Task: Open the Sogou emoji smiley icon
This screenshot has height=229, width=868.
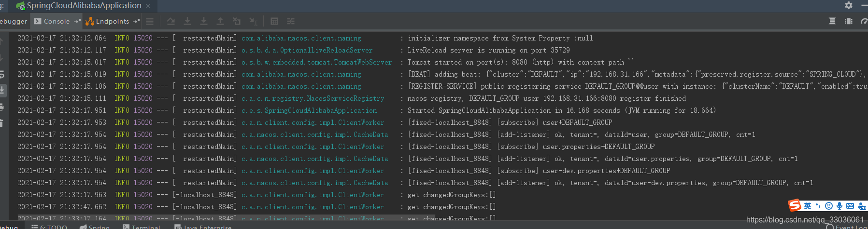Action: (x=829, y=206)
